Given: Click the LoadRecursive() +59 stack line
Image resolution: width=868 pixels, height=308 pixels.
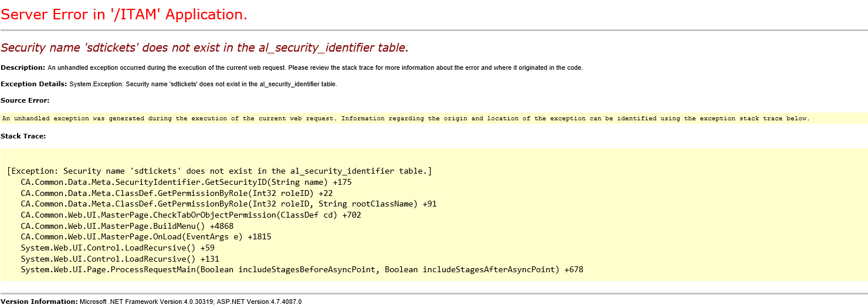Looking at the screenshot, I should tap(118, 248).
